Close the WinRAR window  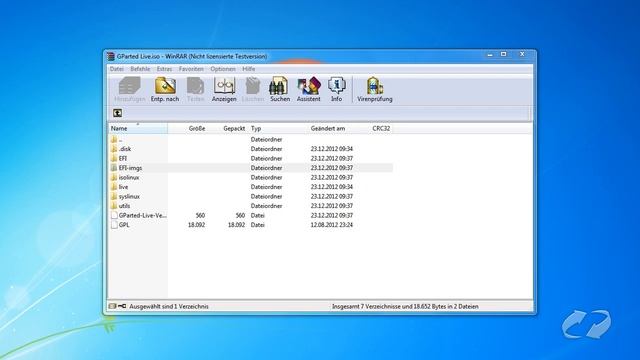[x=522, y=54]
